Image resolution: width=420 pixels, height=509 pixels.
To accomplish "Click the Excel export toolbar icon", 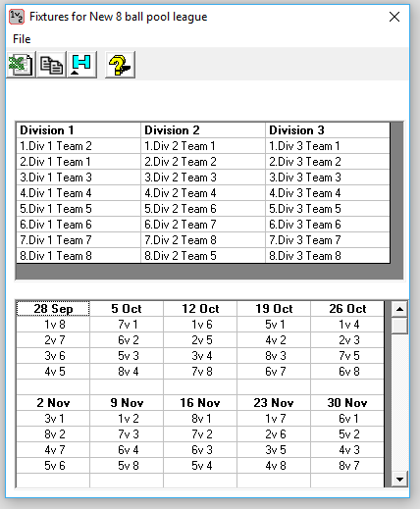I will click(21, 65).
